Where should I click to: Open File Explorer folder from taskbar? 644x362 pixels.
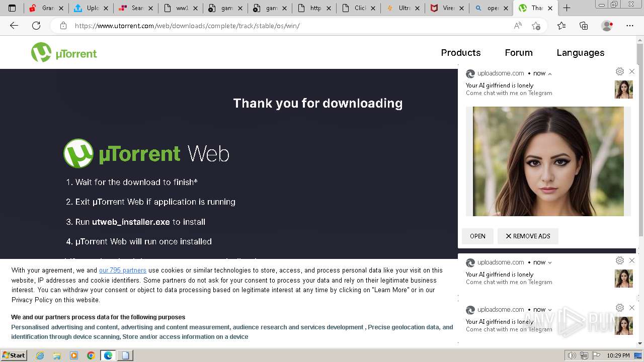(x=57, y=355)
